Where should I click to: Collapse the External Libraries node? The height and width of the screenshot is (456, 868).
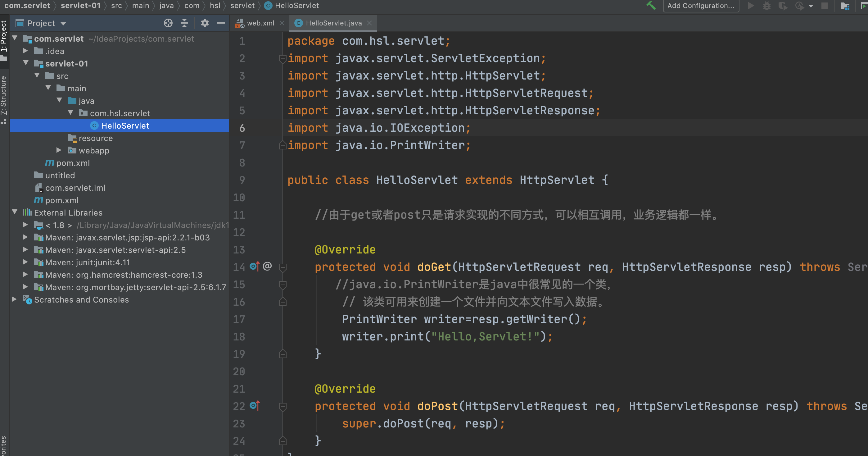coord(15,212)
